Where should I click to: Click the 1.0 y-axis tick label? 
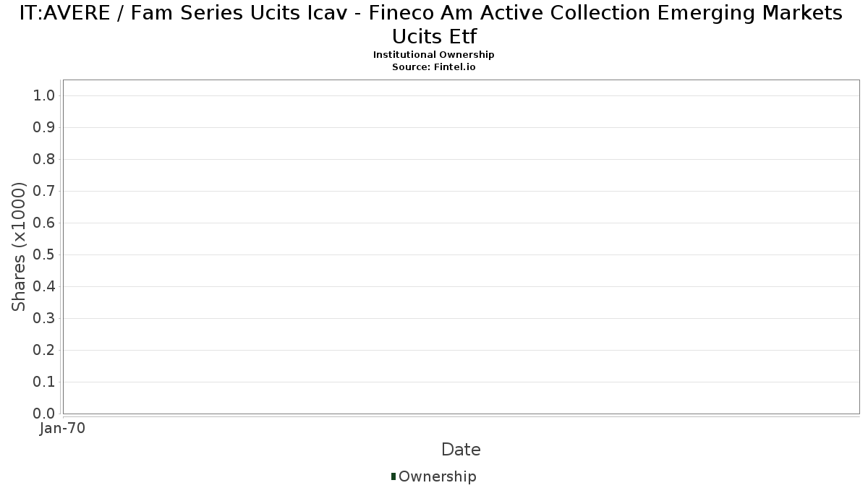(x=44, y=96)
